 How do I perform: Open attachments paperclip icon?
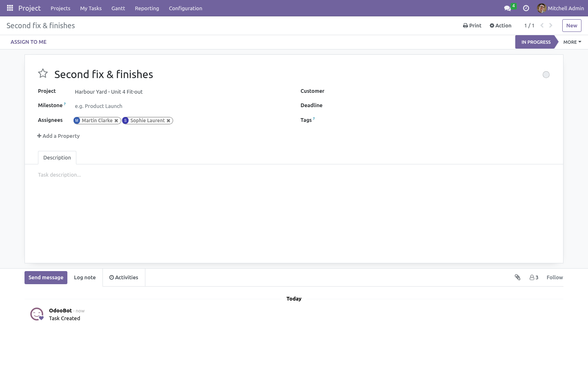click(517, 277)
